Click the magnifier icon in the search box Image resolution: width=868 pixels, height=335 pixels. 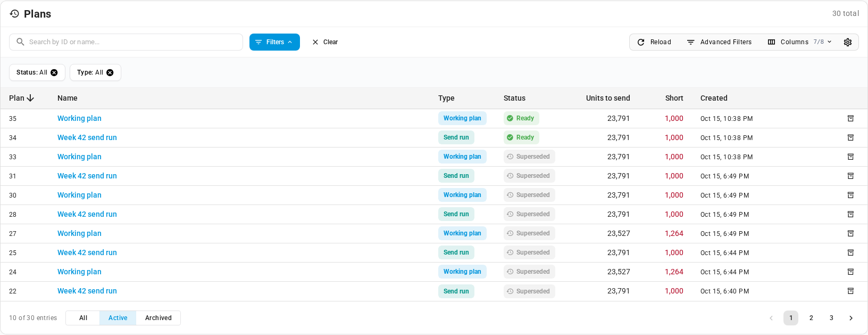coord(20,42)
